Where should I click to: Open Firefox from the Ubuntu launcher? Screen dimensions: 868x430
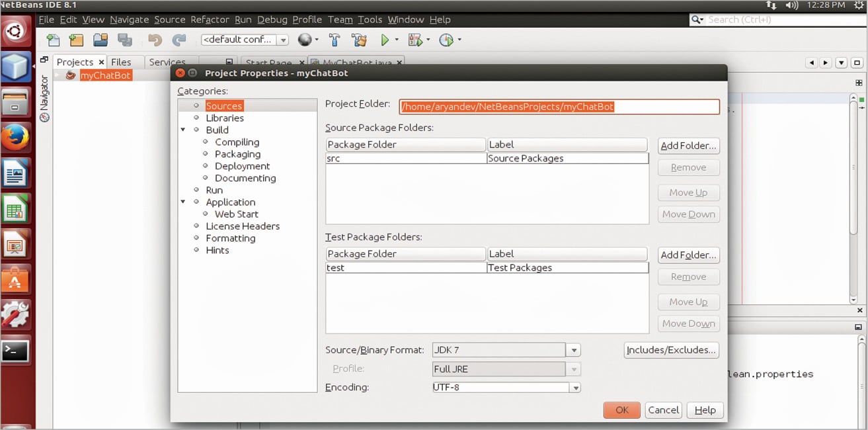pos(15,138)
